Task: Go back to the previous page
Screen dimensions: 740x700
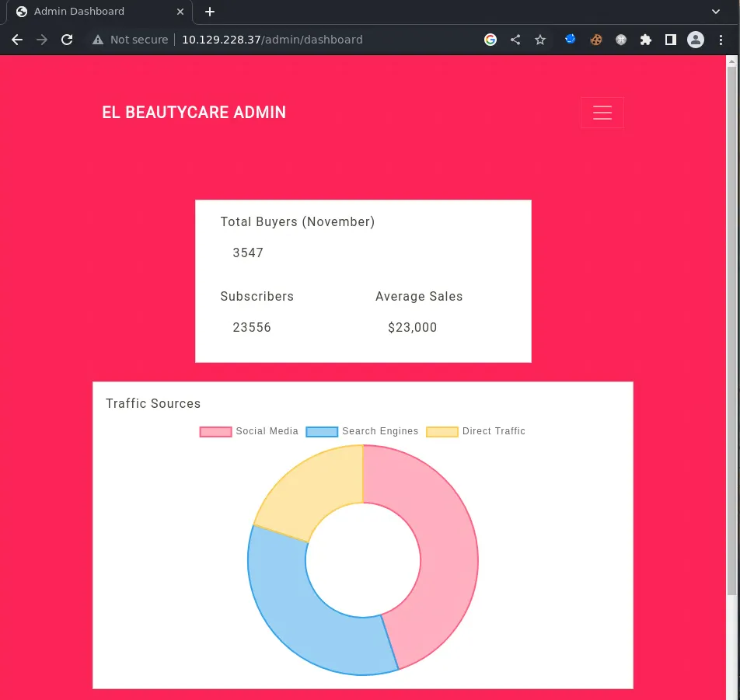Action: 17,40
